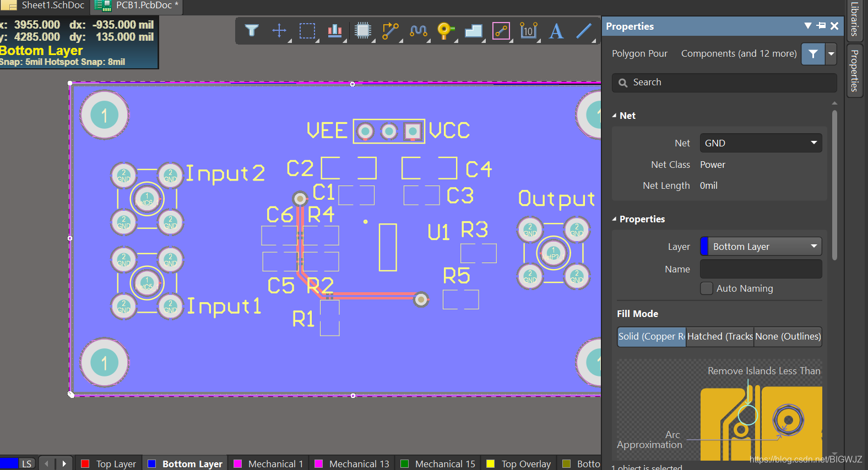
Task: Switch to the Top Overlay layer tab
Action: pyautogui.click(x=519, y=464)
